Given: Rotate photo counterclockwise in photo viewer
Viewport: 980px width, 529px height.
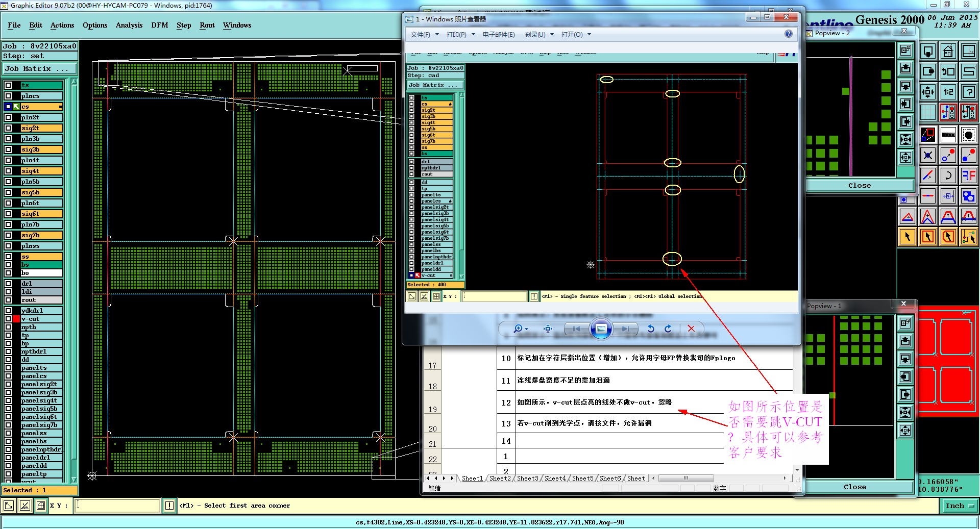Looking at the screenshot, I should (x=651, y=329).
